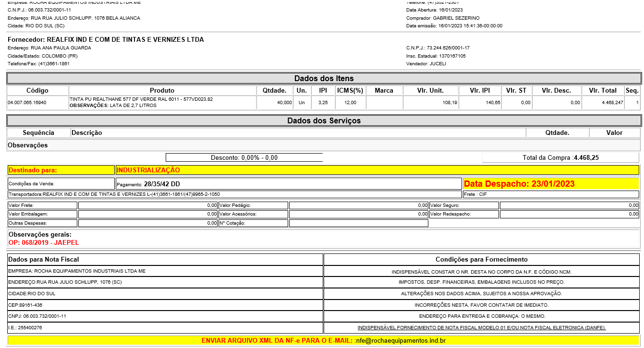
Task: Click the 'Desconto: 0,00% - 0,00' box
Action: [244, 157]
